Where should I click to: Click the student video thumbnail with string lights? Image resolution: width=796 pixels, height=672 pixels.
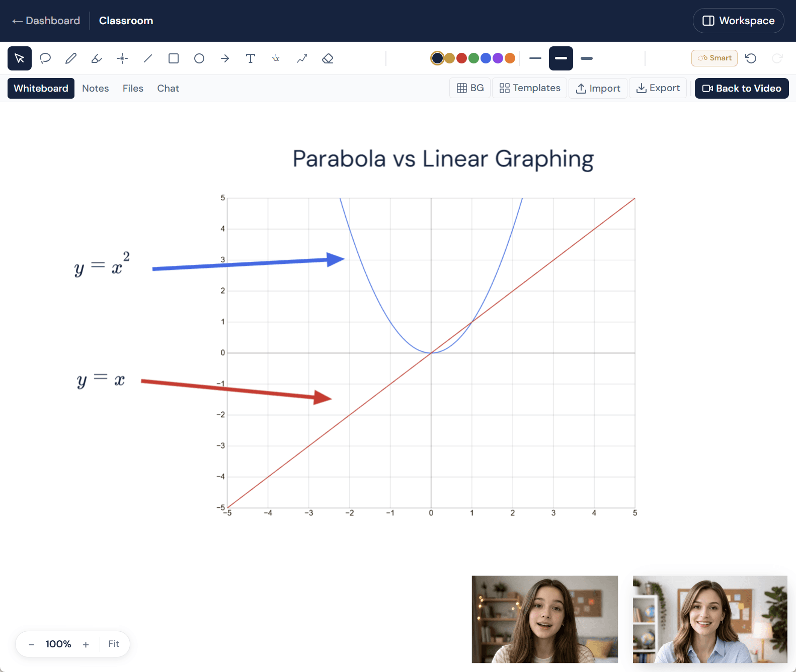point(545,619)
